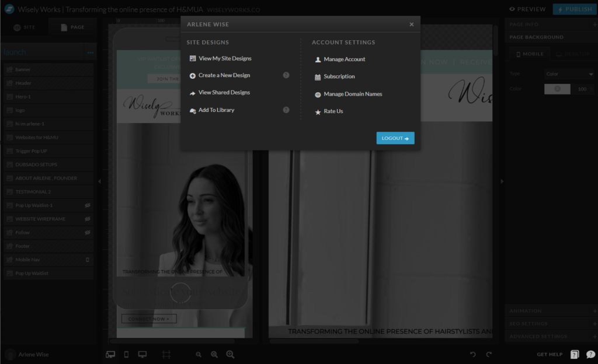The width and height of the screenshot is (598, 364).
Task: Click the zoom in magnifier
Action: click(230, 355)
